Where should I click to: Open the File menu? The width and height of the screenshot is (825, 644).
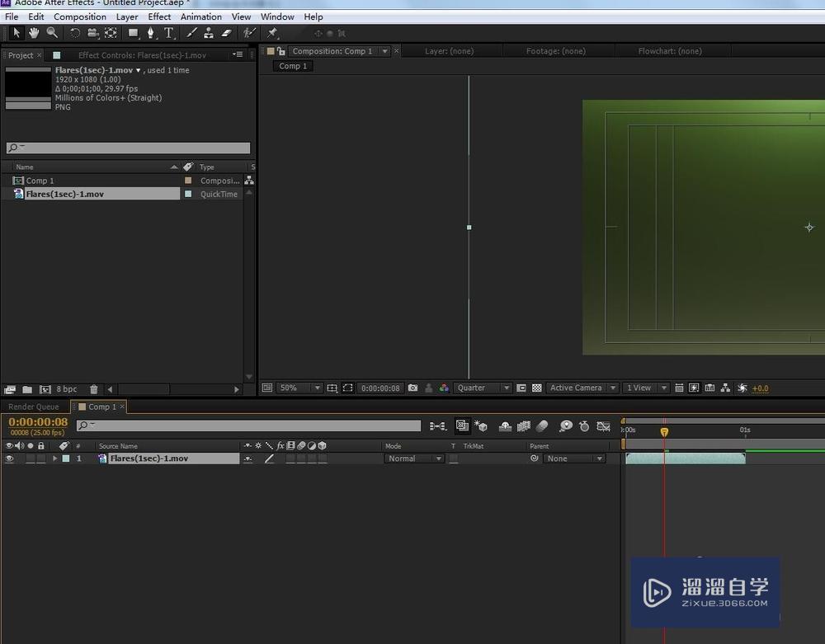pos(11,16)
